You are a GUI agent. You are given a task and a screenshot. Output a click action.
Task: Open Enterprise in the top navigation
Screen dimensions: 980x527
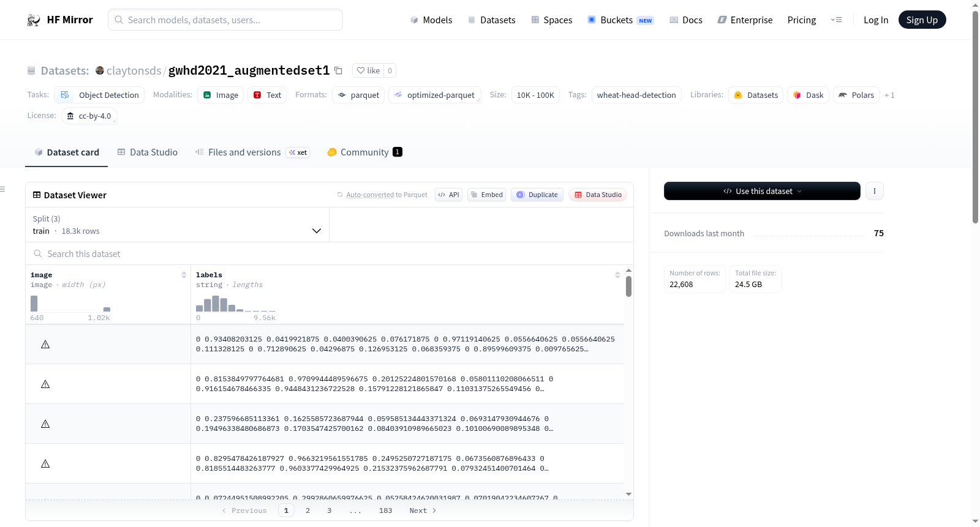pyautogui.click(x=745, y=20)
